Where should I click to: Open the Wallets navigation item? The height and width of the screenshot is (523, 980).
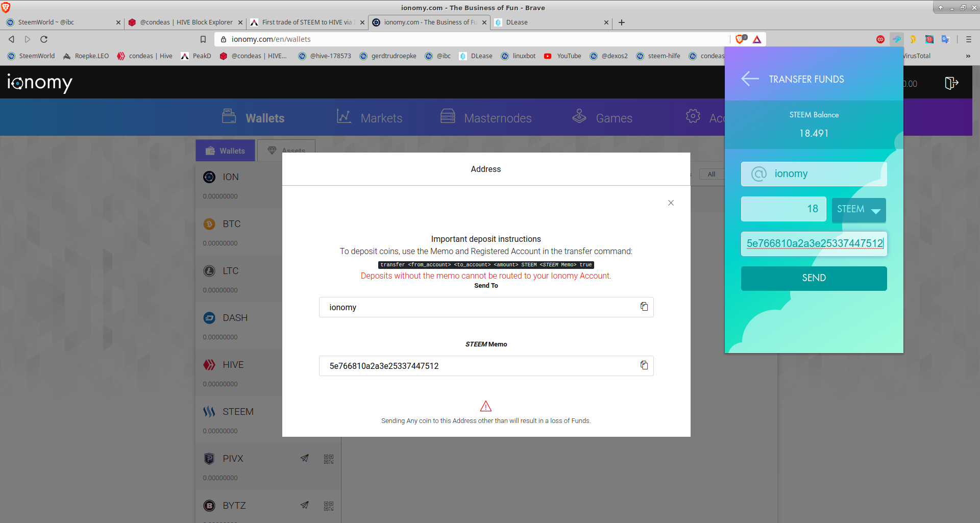[253, 117]
